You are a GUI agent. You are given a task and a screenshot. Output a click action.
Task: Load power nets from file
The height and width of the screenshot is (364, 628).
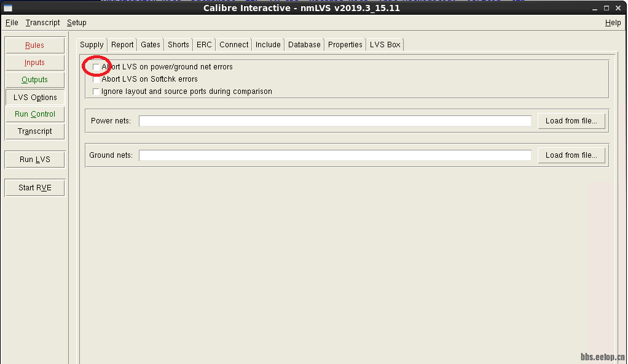(x=571, y=121)
